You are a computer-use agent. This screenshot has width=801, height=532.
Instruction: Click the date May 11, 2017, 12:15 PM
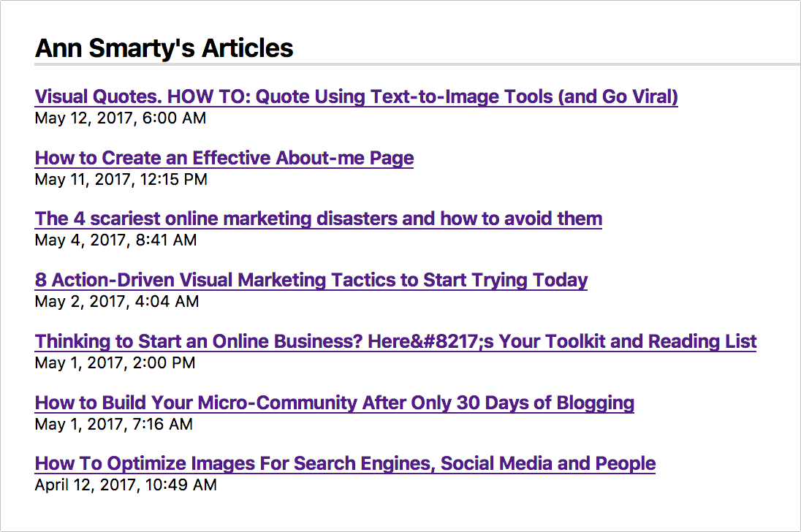click(x=121, y=179)
